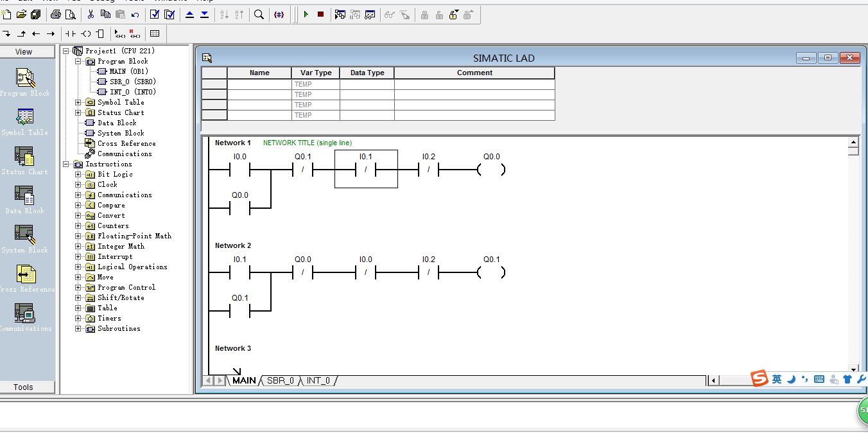Upload from PLC using blue up arrow

(189, 14)
